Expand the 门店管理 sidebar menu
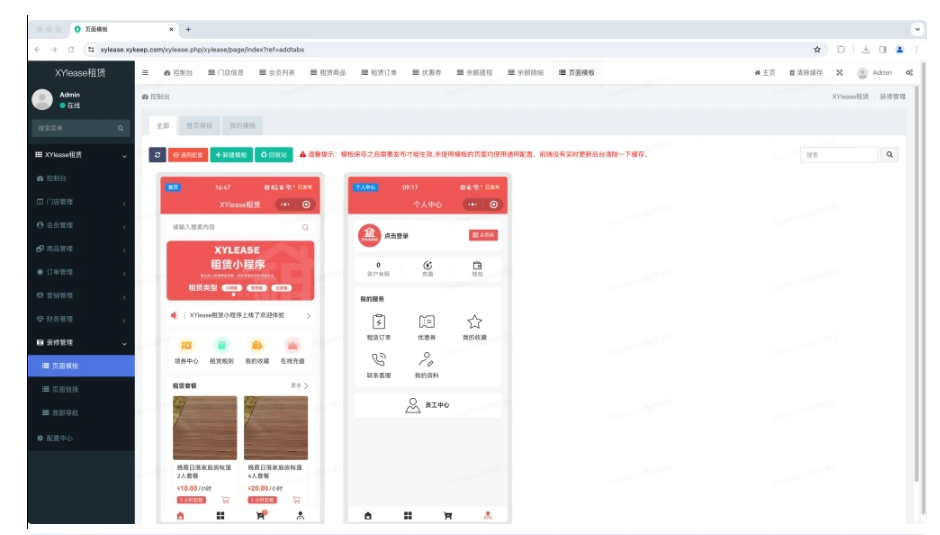Screen dimensions: 940x535 point(81,202)
